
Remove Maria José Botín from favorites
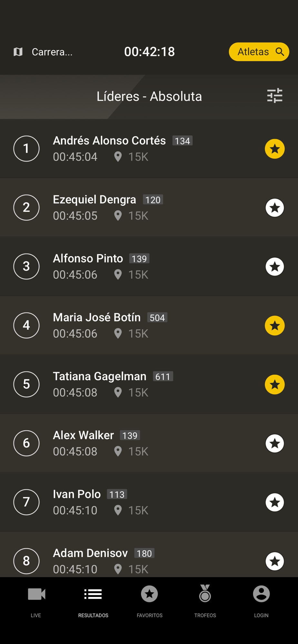click(x=275, y=326)
